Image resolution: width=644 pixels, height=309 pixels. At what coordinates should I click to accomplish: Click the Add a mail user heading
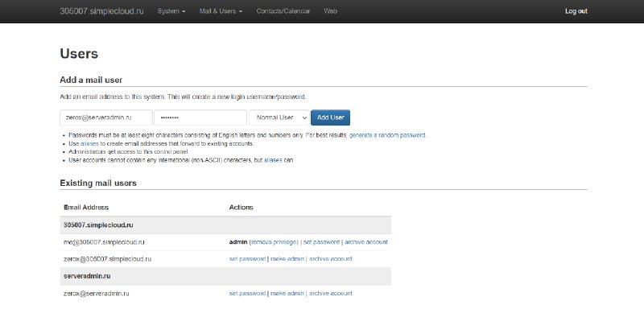click(x=91, y=80)
